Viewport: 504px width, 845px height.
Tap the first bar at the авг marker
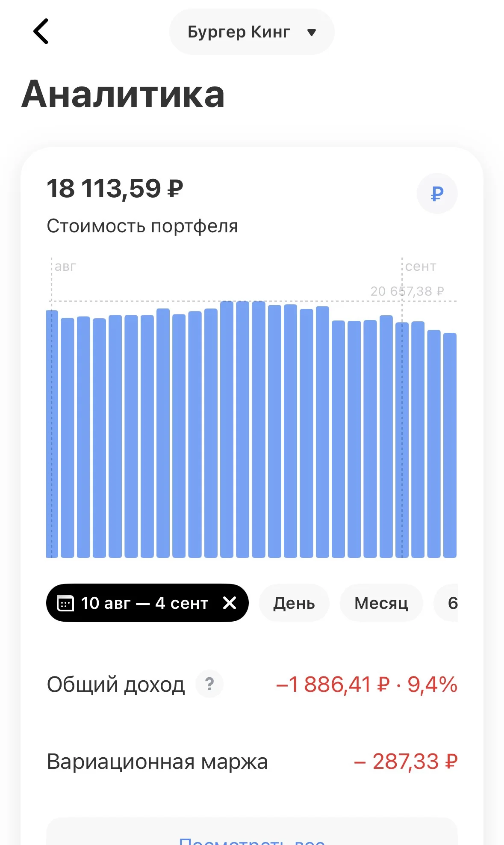pyautogui.click(x=52, y=434)
